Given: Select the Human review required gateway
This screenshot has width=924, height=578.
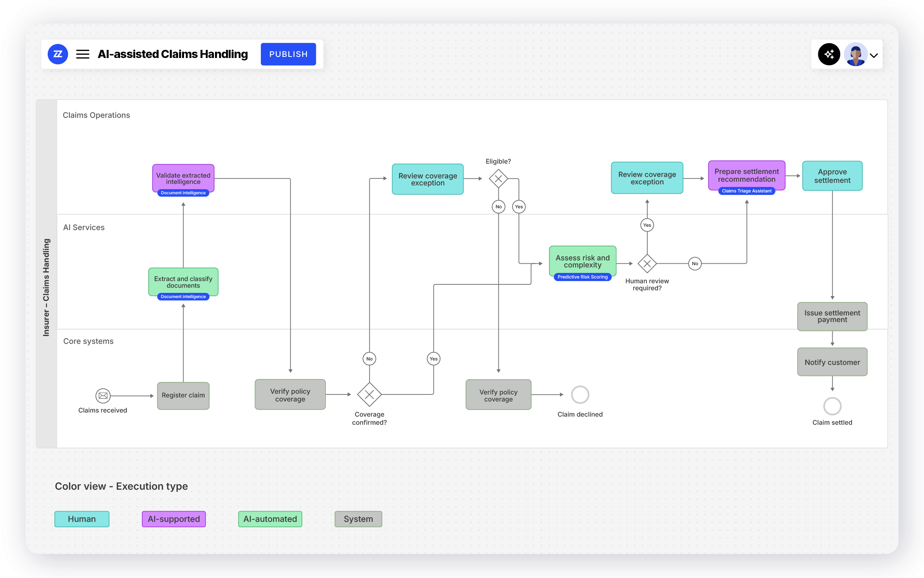Looking at the screenshot, I should [x=647, y=263].
